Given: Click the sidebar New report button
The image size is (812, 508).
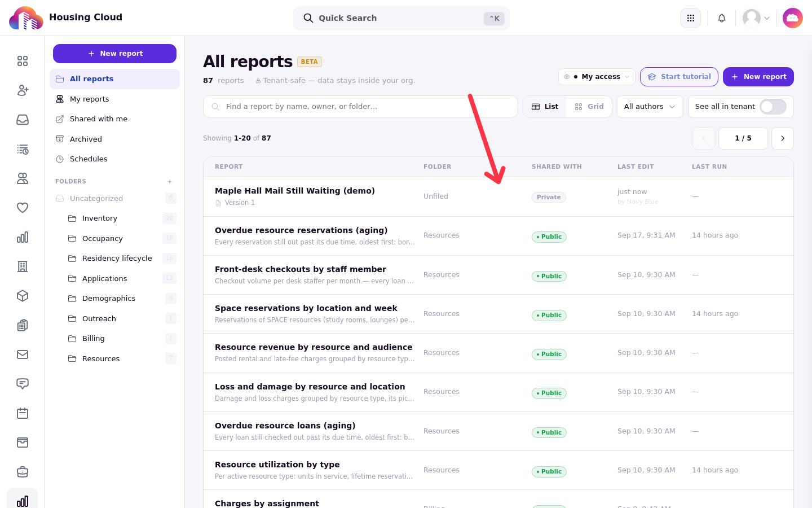Looking at the screenshot, I should tap(114, 54).
